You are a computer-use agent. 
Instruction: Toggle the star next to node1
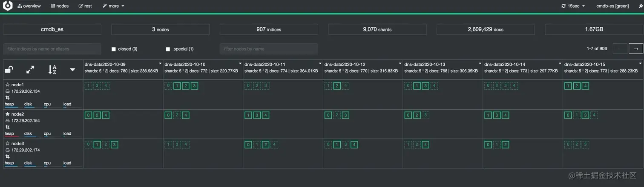(x=8, y=85)
